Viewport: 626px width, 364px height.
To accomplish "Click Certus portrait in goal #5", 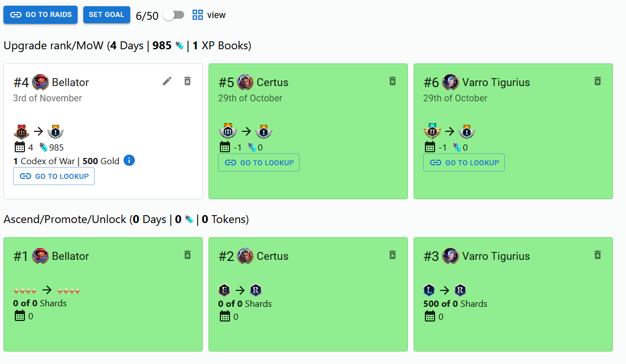I will pyautogui.click(x=245, y=82).
